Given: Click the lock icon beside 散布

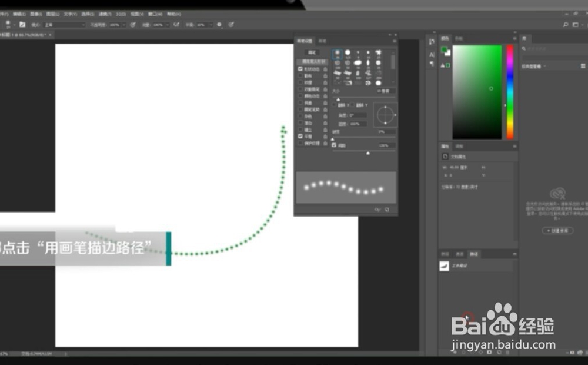Looking at the screenshot, I should (325, 76).
